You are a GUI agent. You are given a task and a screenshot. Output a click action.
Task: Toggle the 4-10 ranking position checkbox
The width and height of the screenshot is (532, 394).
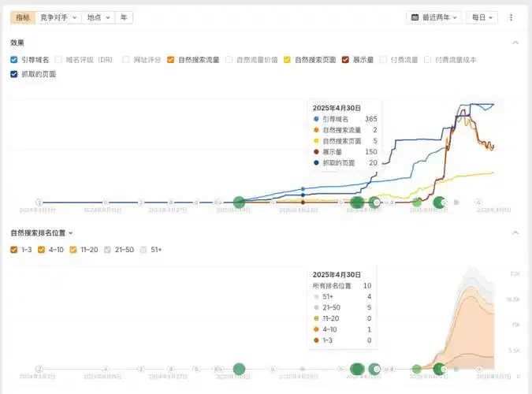point(41,250)
